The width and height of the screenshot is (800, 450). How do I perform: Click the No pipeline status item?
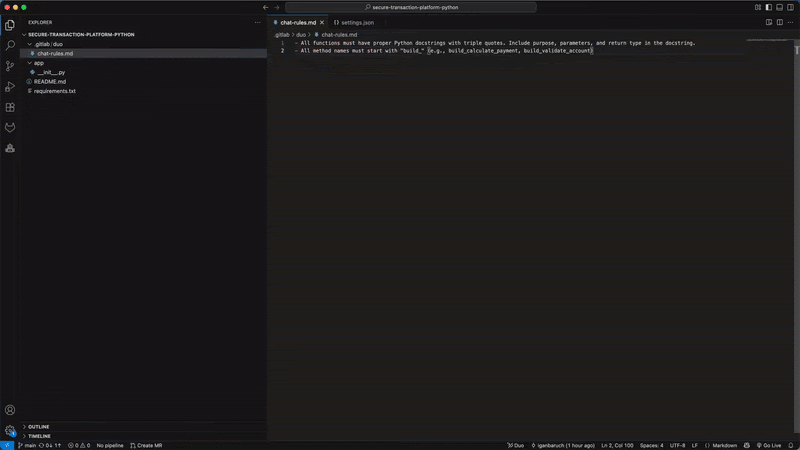click(110, 445)
